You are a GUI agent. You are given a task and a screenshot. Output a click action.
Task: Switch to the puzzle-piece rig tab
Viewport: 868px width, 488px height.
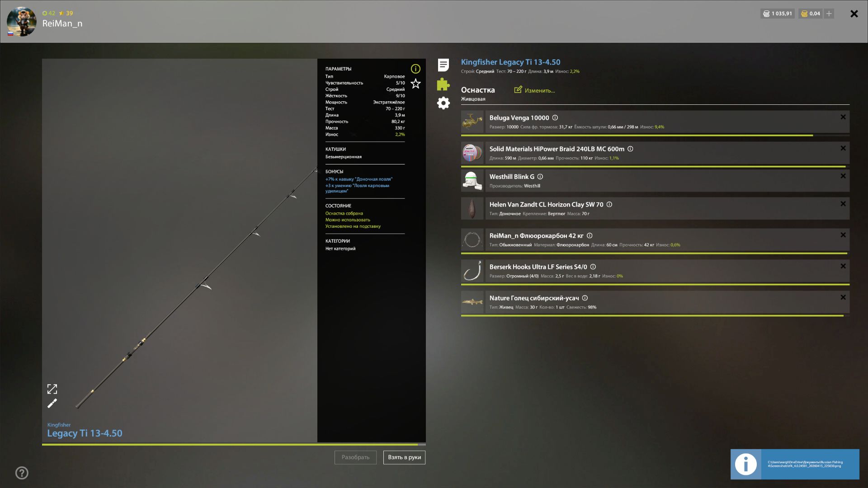click(x=443, y=84)
